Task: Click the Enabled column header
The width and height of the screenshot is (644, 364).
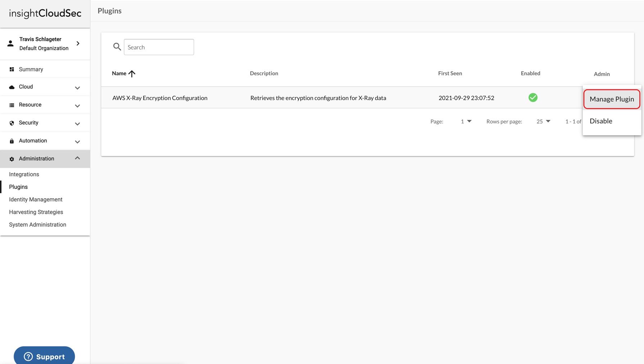Action: click(530, 73)
